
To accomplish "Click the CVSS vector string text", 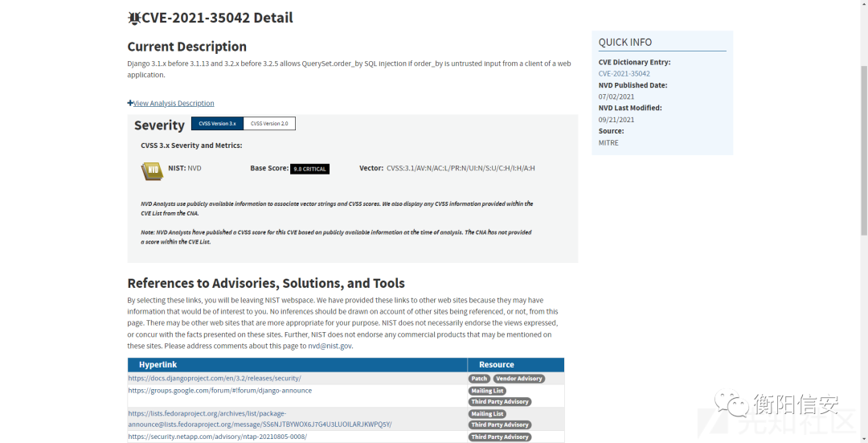I will (x=461, y=168).
